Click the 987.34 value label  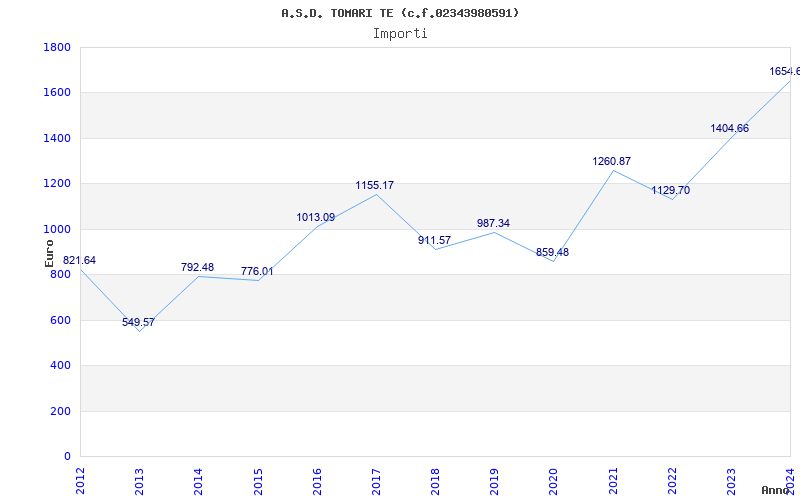tap(493, 224)
